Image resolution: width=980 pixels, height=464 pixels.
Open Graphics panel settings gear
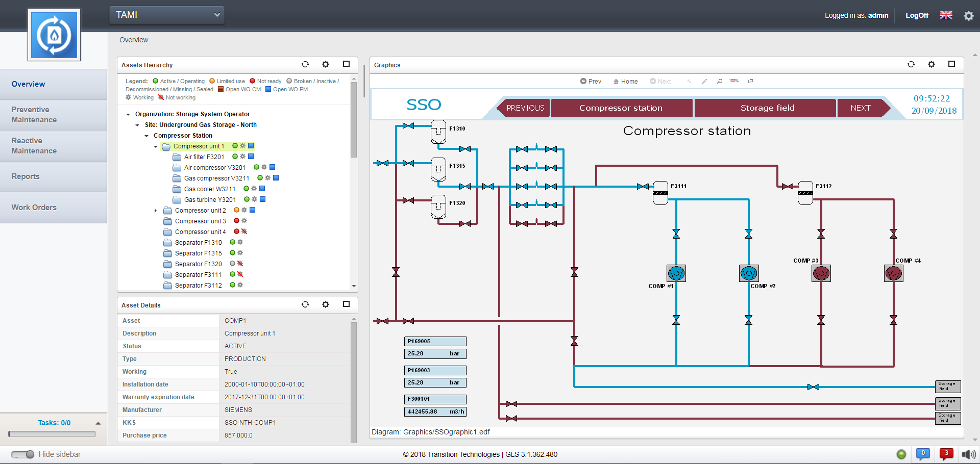coord(931,64)
